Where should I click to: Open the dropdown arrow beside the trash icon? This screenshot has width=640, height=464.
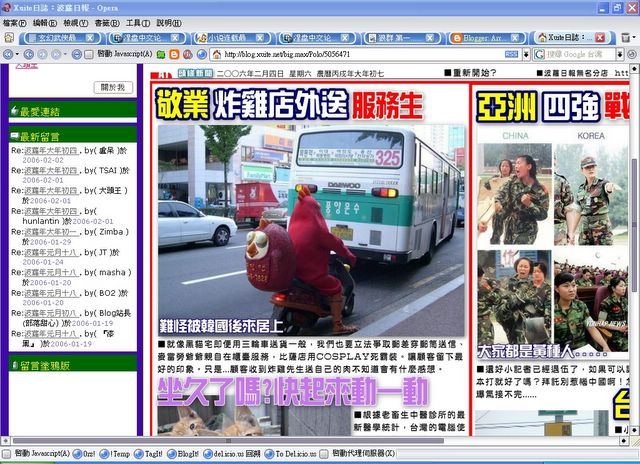tap(633, 38)
